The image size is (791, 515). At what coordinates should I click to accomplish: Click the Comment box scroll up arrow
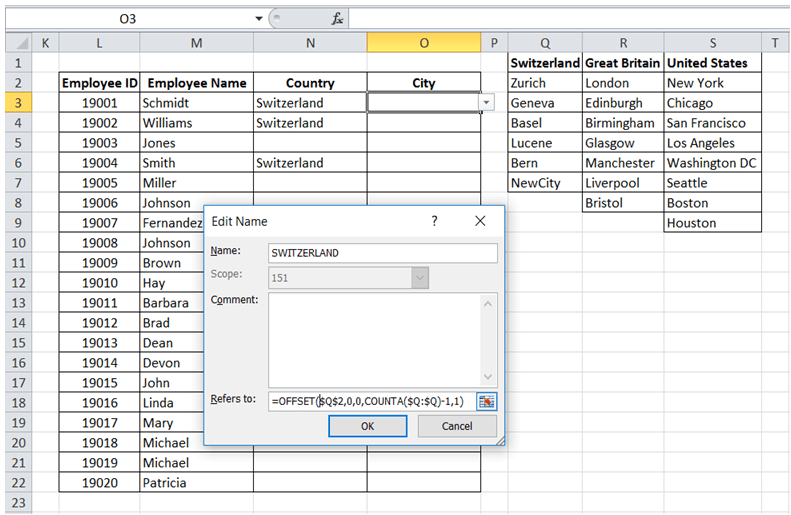pyautogui.click(x=488, y=304)
